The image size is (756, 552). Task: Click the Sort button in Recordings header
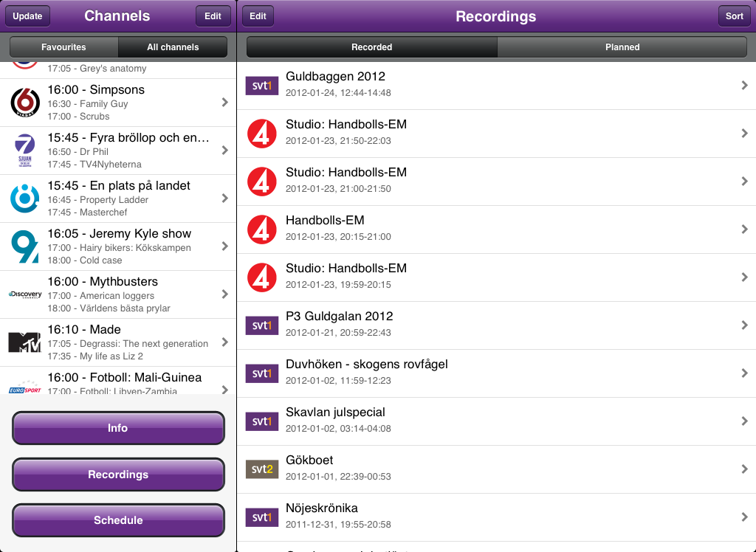[734, 16]
